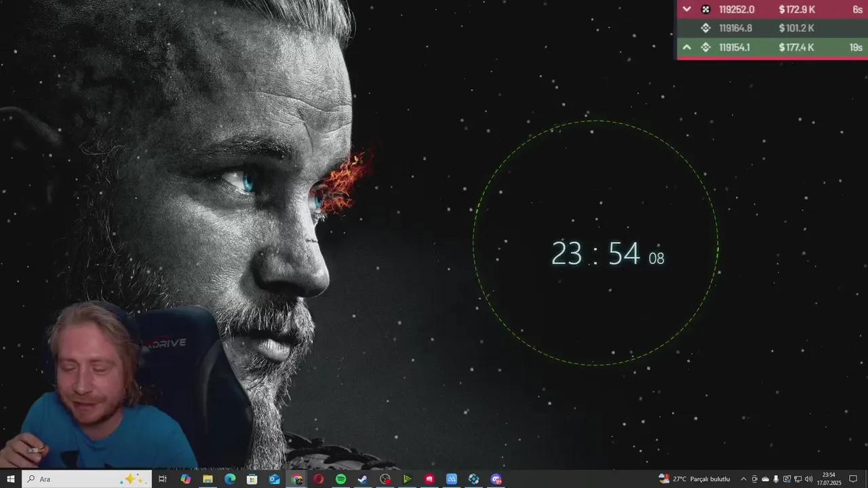The width and height of the screenshot is (868, 488).
Task: Open Microsoft Edge from the taskbar
Action: (x=230, y=479)
